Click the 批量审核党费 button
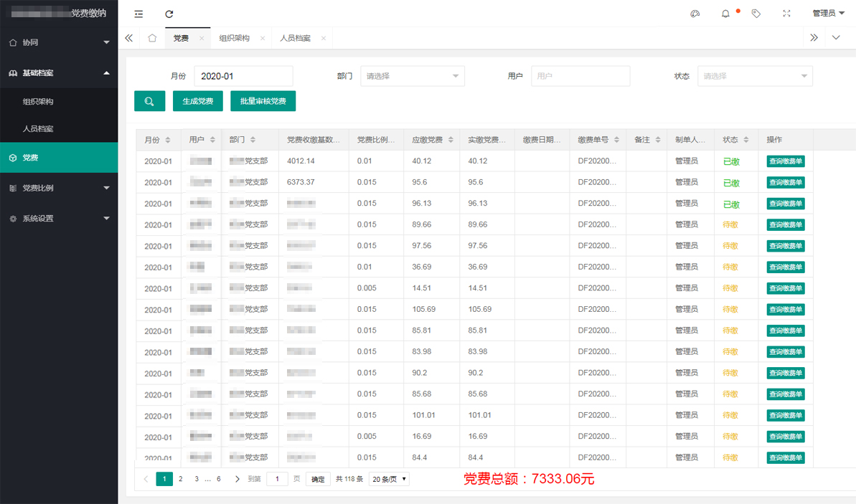 (263, 101)
